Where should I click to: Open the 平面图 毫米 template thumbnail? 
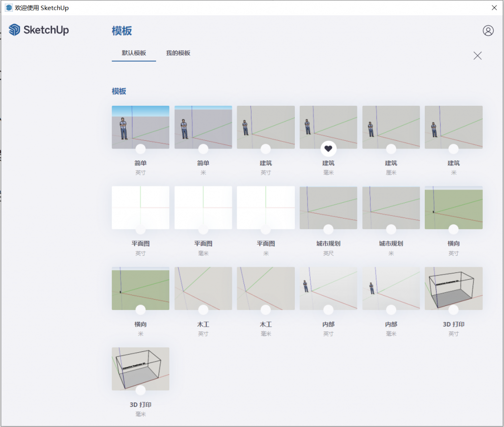click(x=203, y=208)
